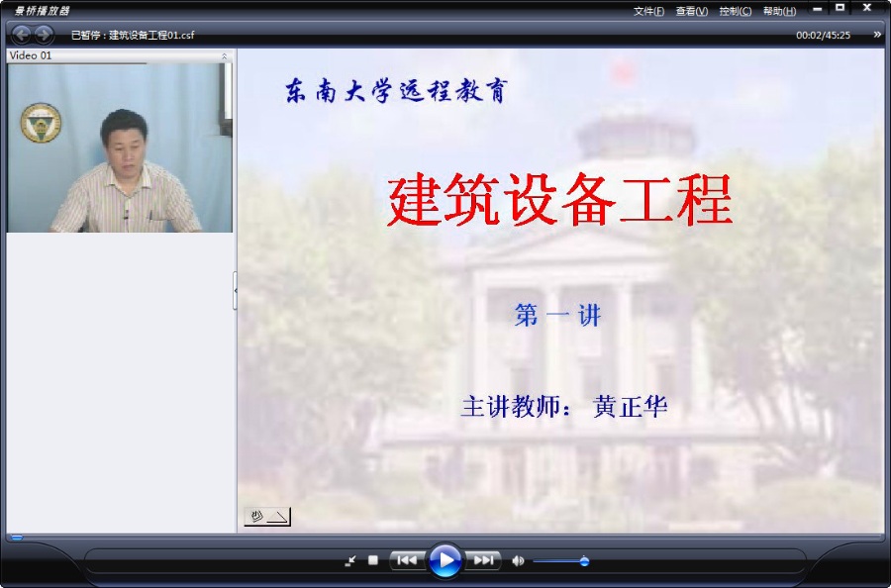Stop the video with the stop button
891x588 pixels.
coord(373,560)
